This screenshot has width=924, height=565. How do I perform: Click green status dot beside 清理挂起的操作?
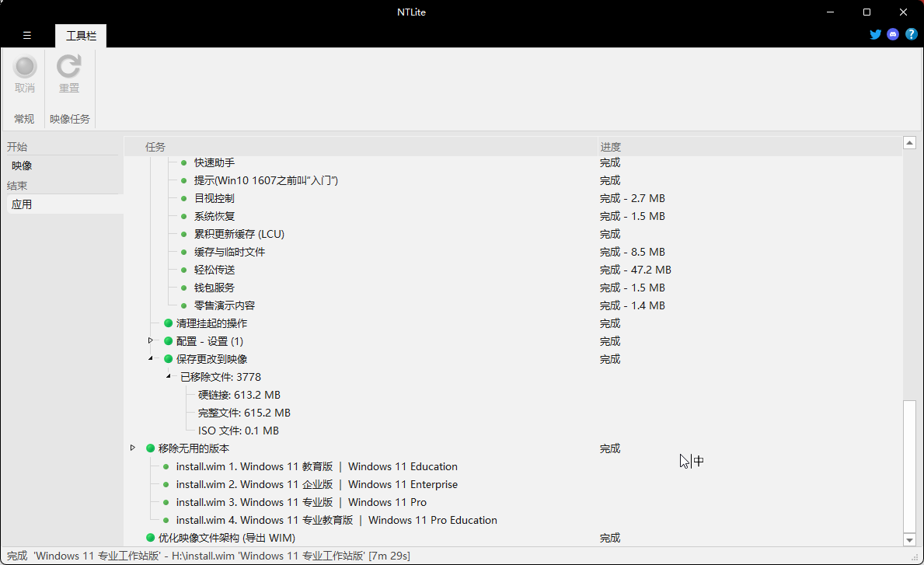tap(168, 323)
